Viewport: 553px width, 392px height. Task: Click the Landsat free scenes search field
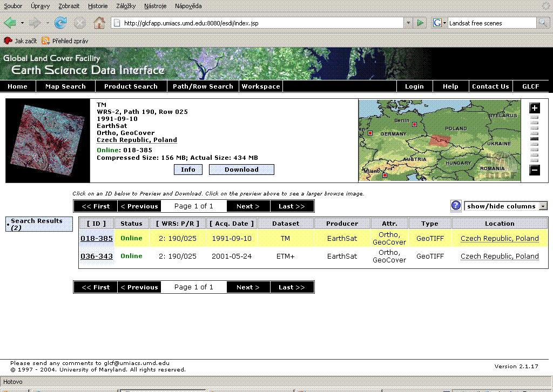point(491,23)
